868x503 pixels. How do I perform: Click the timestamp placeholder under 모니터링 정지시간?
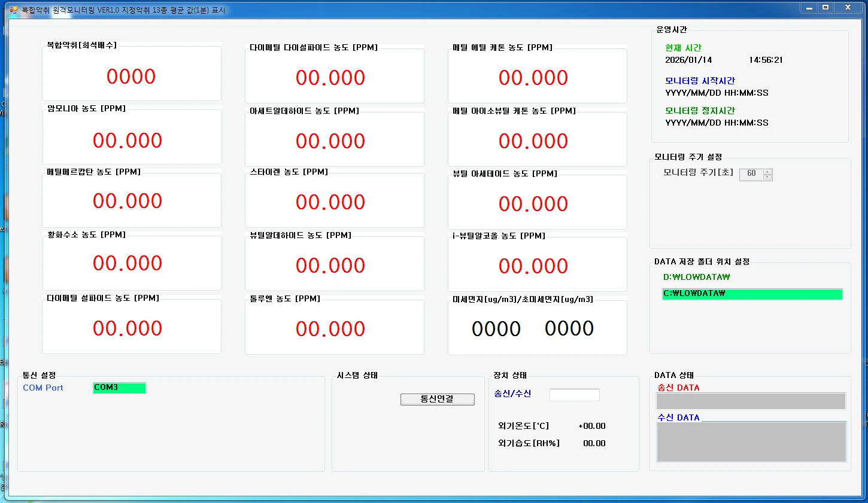pos(717,123)
